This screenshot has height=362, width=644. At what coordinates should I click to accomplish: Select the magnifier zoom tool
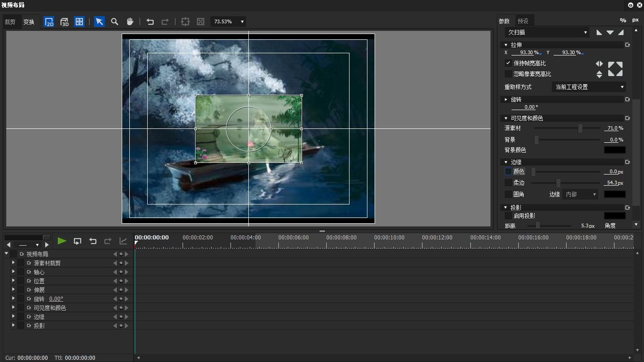click(x=115, y=22)
